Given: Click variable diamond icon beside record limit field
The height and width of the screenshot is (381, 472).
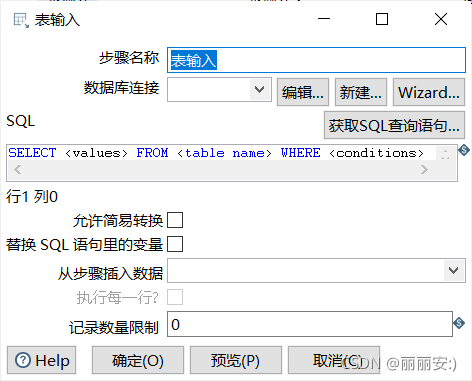Looking at the screenshot, I should 459,323.
